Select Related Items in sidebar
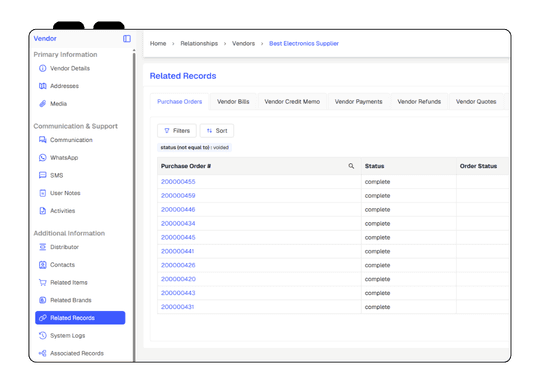This screenshot has width=540, height=384. coord(69,282)
